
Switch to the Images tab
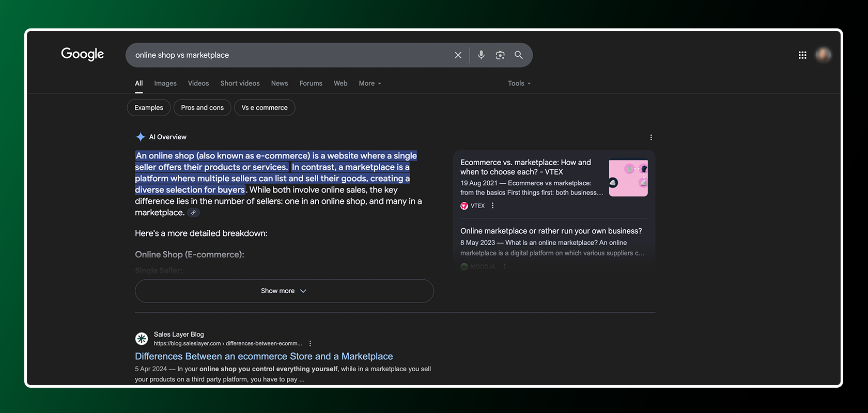(x=165, y=83)
